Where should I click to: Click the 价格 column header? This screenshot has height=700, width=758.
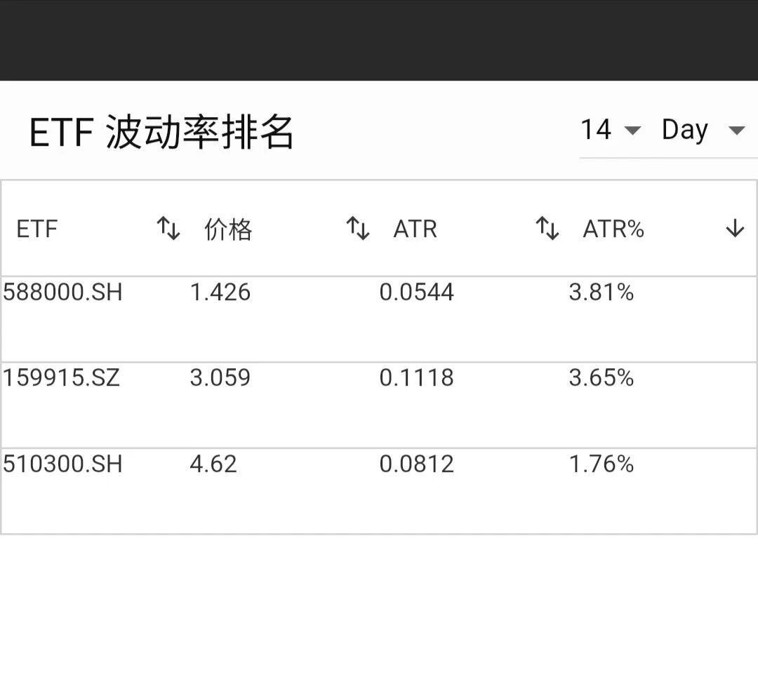[228, 229]
